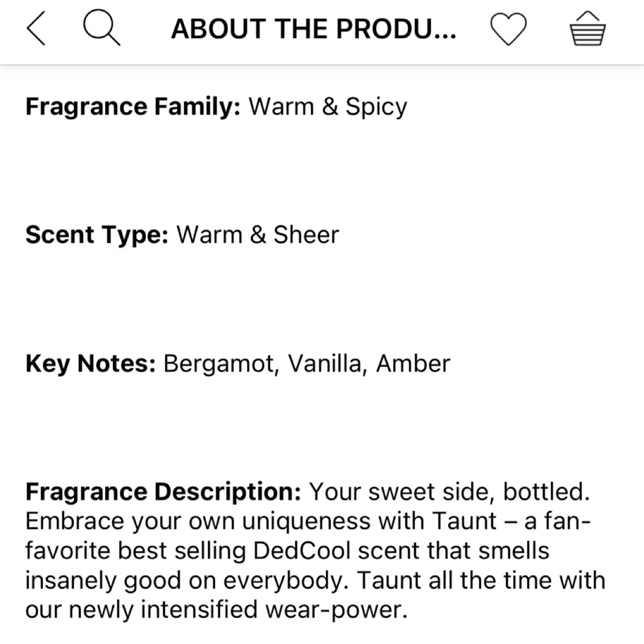Tap the word 'Amber' in key notes
The width and height of the screenshot is (644, 644).
point(413,364)
